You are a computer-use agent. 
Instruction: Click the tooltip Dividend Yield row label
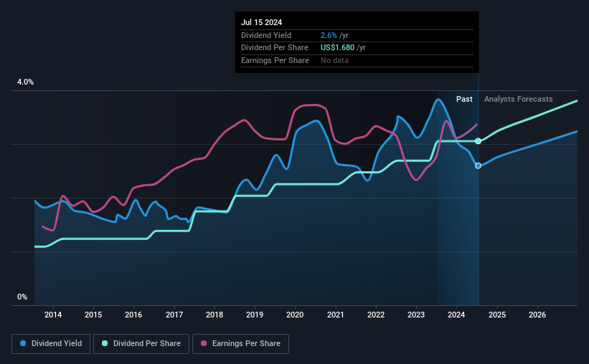tap(266, 35)
